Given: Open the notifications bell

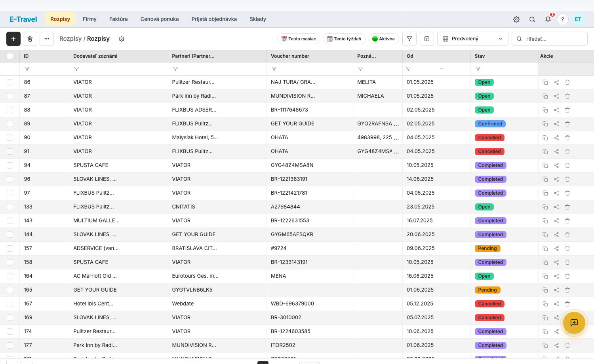Looking at the screenshot, I should pyautogui.click(x=548, y=19).
